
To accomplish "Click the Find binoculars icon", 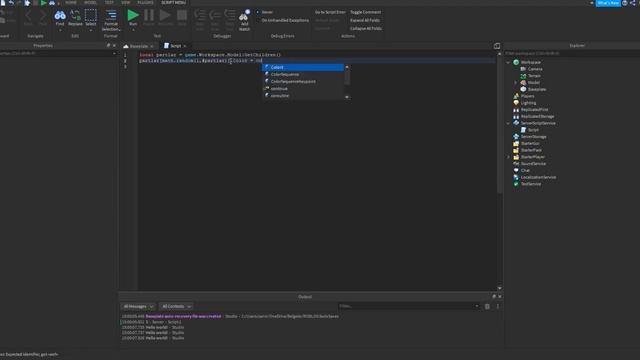I will pyautogui.click(x=60, y=16).
